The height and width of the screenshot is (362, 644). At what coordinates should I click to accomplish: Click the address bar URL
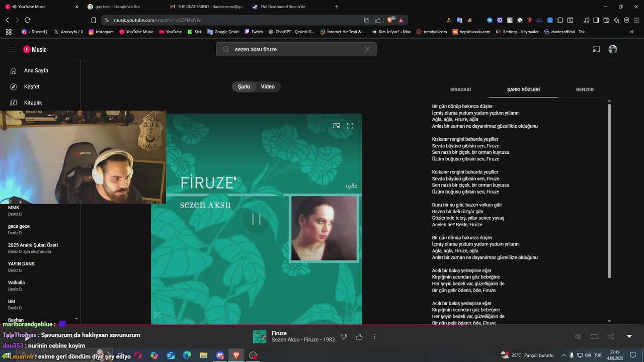[157, 20]
